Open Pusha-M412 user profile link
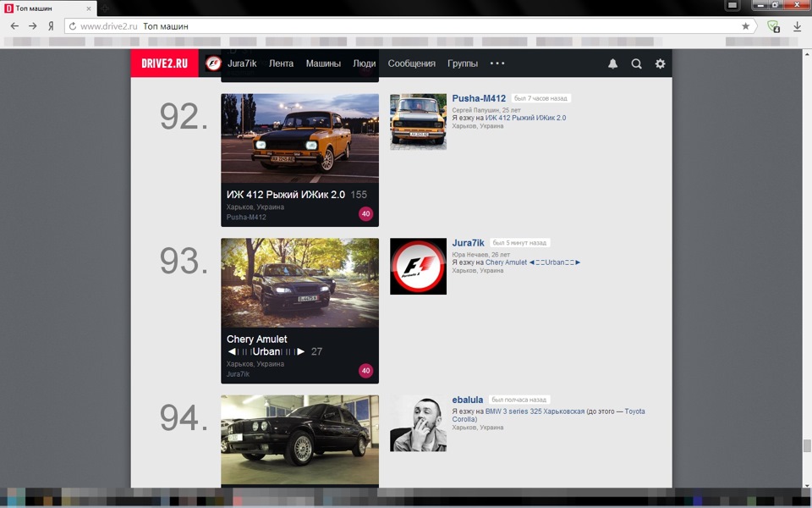The image size is (812, 508). click(x=479, y=98)
